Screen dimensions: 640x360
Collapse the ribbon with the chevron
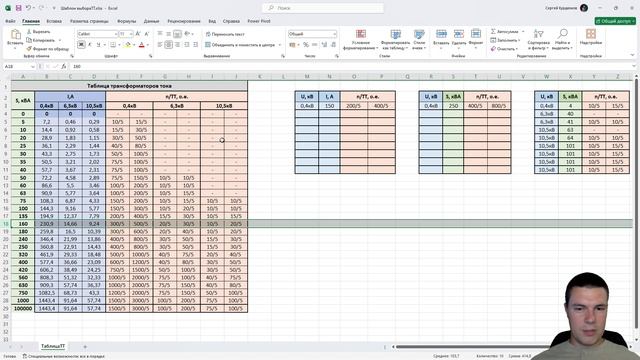tap(632, 55)
